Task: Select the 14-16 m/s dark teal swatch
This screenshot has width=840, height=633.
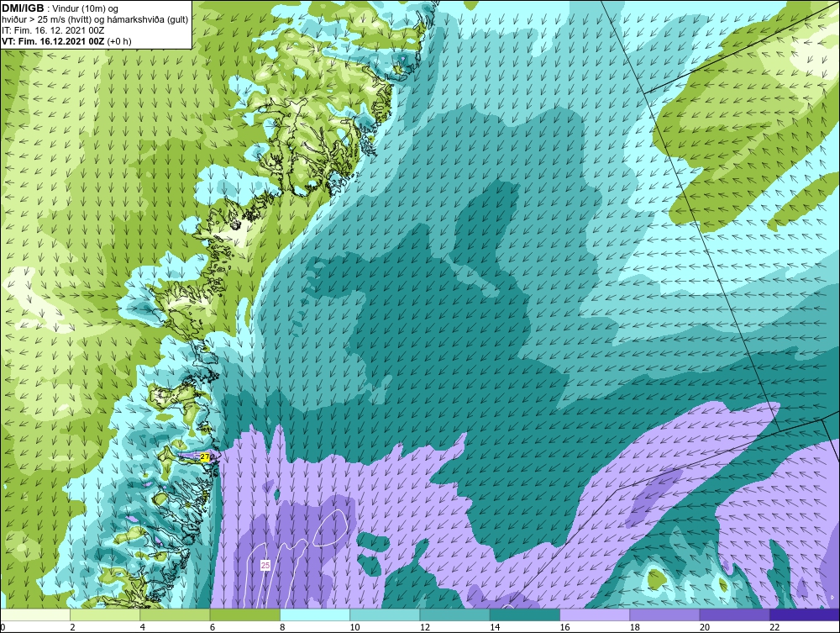Action: click(524, 615)
